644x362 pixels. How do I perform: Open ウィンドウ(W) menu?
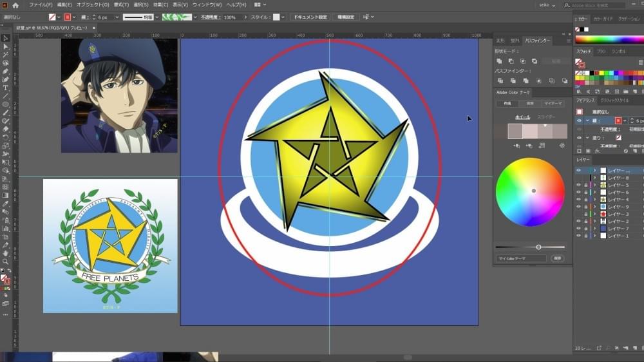(x=207, y=5)
